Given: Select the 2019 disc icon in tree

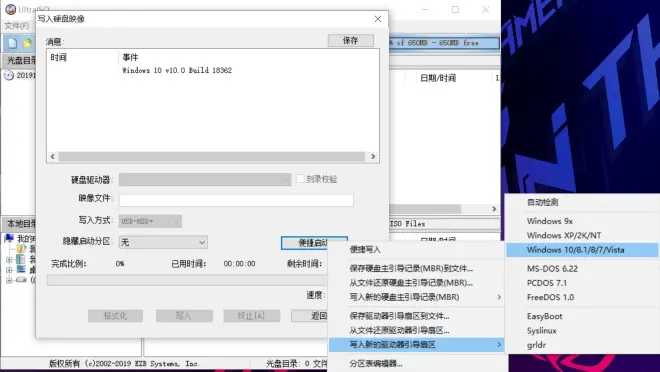Looking at the screenshot, I should point(9,75).
